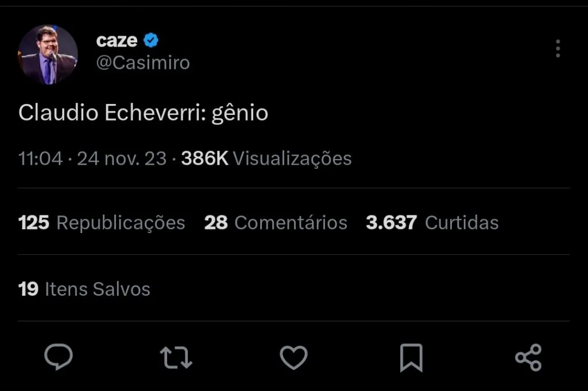The height and width of the screenshot is (391, 588).
Task: Click the Visualizações label
Action: pyautogui.click(x=292, y=158)
